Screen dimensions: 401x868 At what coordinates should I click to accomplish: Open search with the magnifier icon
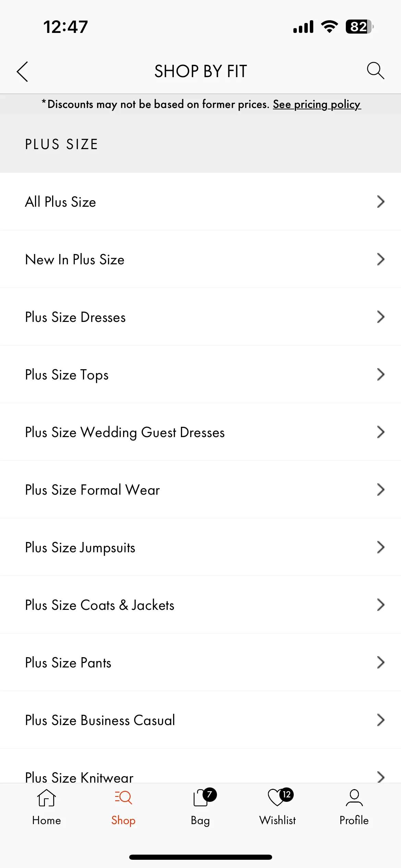[x=375, y=71]
